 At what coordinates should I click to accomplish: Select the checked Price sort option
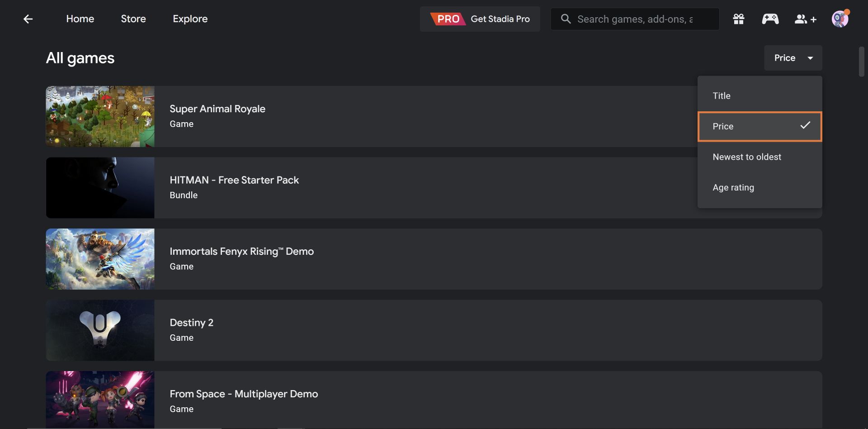[x=759, y=126]
